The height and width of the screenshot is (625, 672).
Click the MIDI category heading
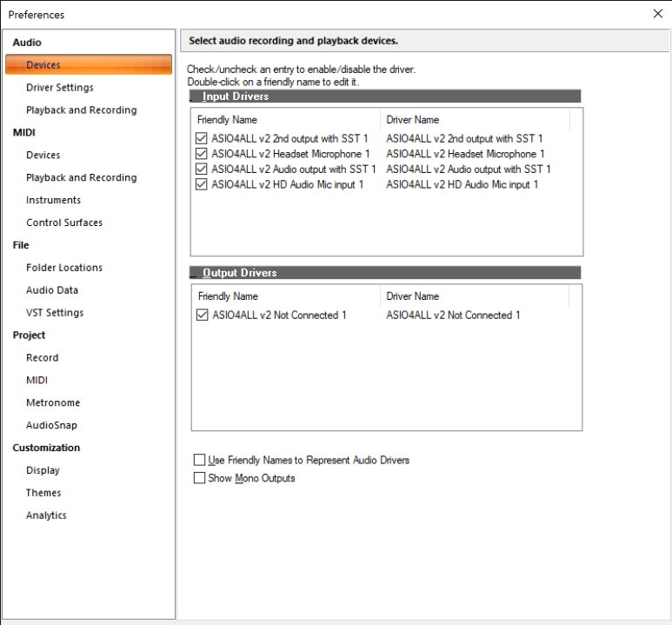(24, 132)
